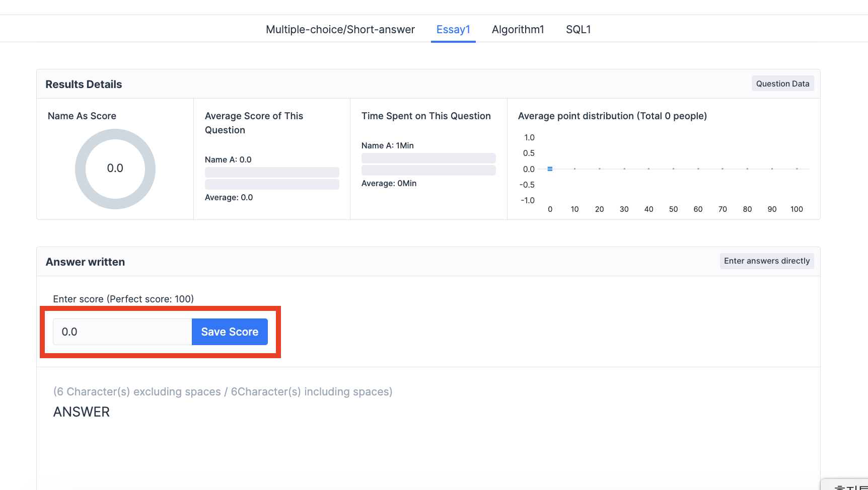Click the Name As Score donut chart
Viewport: 868px width, 490px height.
pos(115,169)
